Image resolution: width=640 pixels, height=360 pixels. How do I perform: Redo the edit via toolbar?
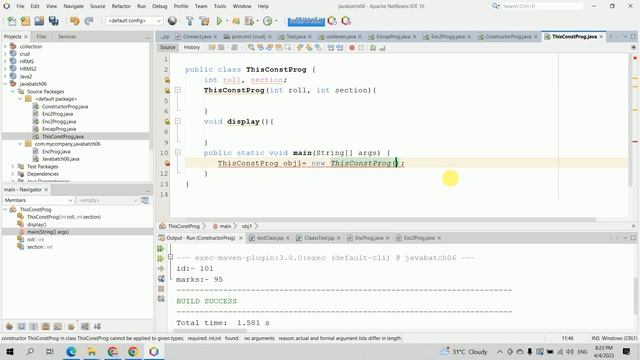click(x=89, y=21)
